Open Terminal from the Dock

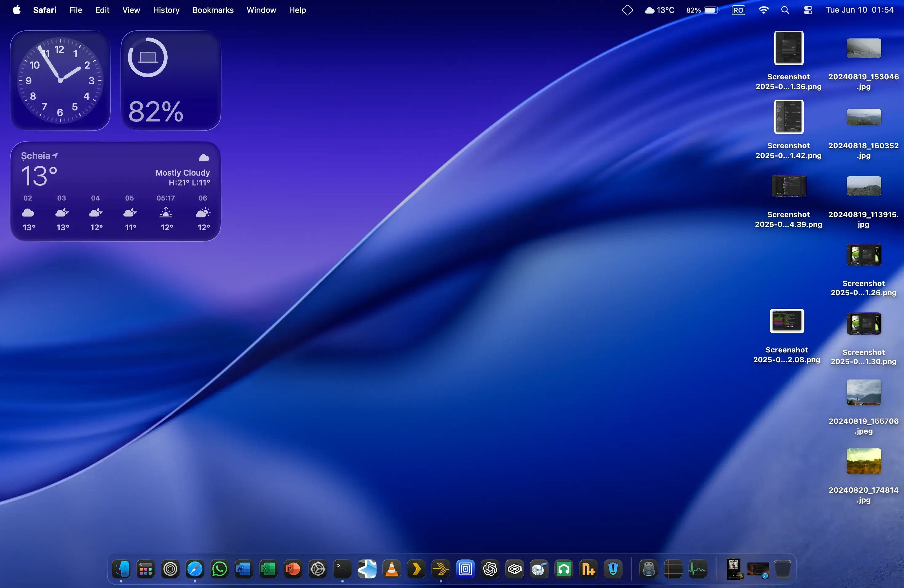342,569
